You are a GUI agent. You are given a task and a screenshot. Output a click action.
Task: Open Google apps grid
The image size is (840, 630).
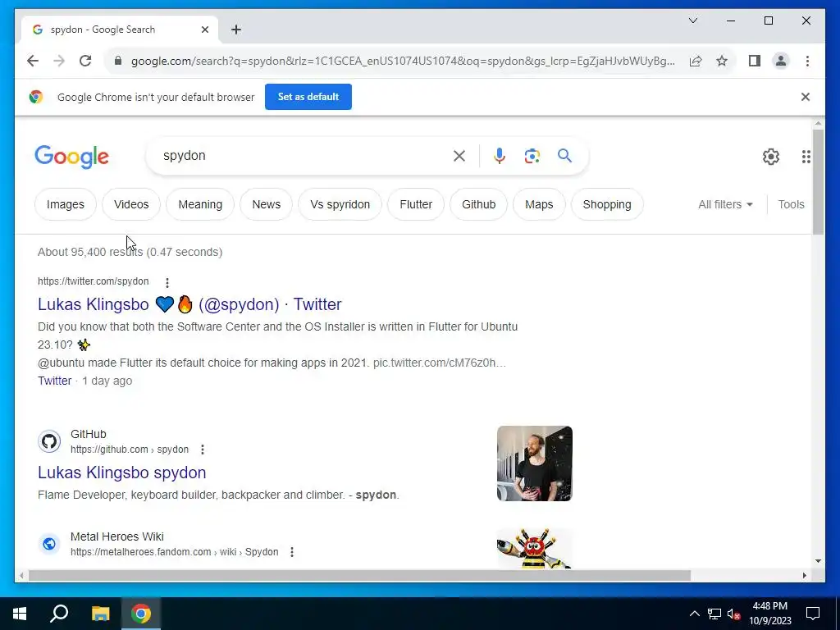pos(806,157)
